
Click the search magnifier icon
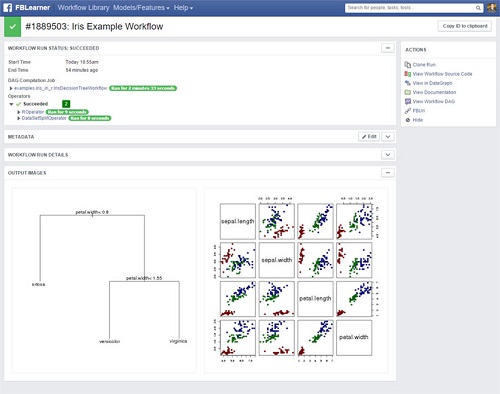click(478, 8)
